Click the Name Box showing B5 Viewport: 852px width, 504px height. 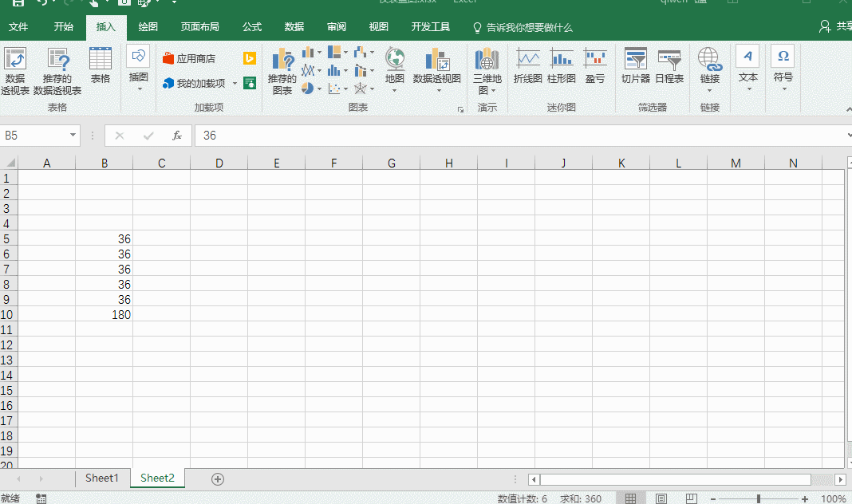[x=35, y=136]
